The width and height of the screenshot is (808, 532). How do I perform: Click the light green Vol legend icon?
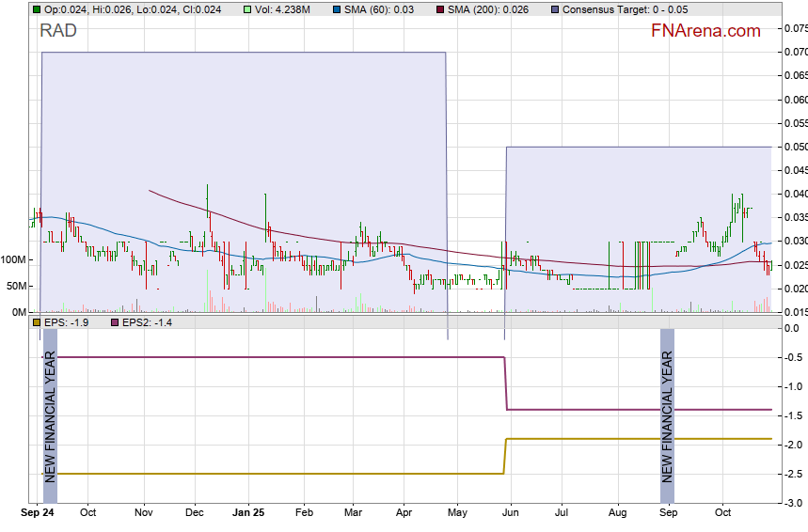pos(247,9)
